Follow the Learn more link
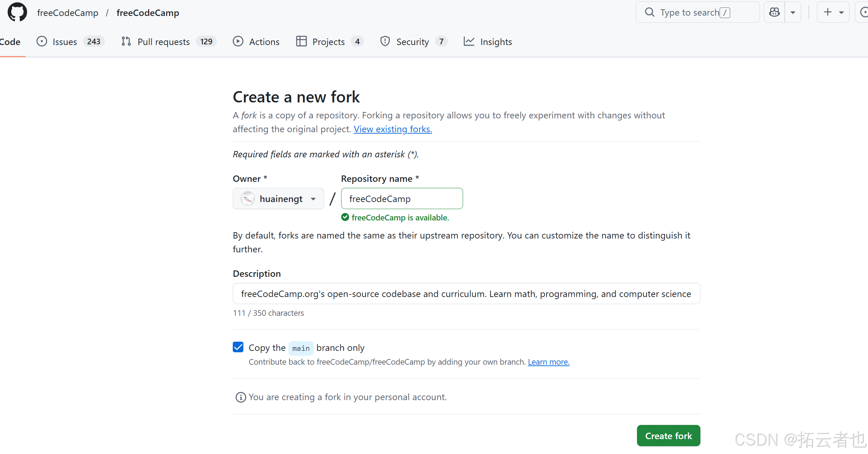 [x=548, y=362]
